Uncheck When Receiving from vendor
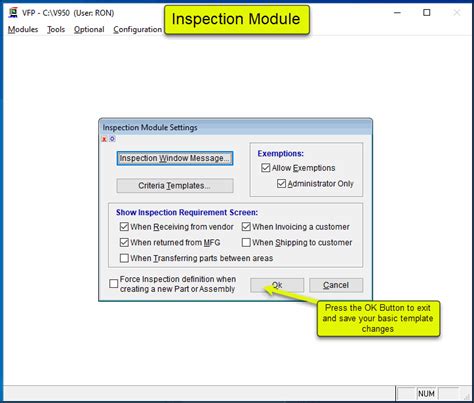The height and width of the screenshot is (403, 474). [124, 227]
